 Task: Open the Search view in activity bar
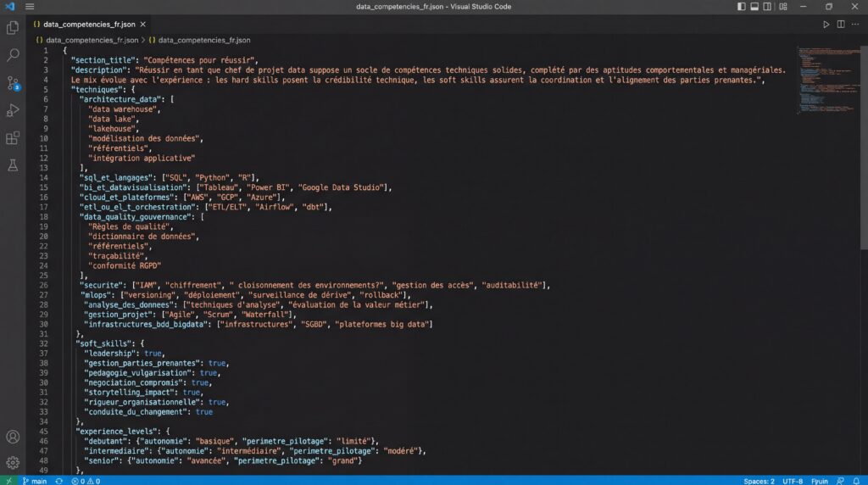13,55
